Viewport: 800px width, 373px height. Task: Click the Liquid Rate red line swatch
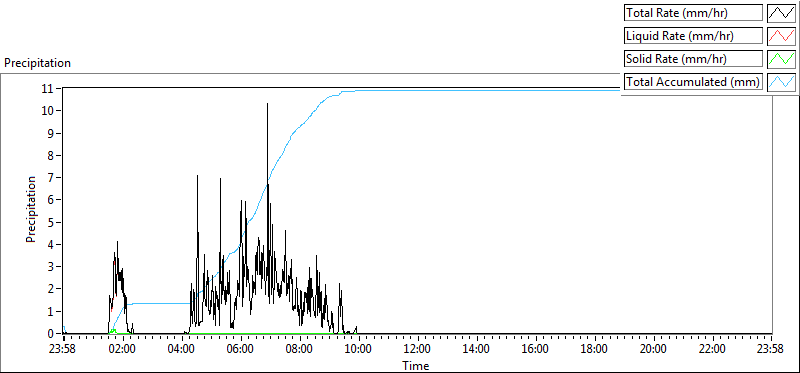tap(781, 35)
